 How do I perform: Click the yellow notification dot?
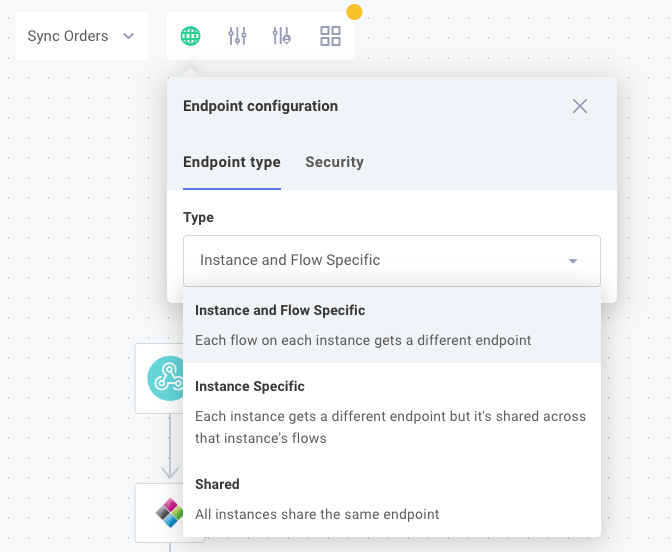354,12
